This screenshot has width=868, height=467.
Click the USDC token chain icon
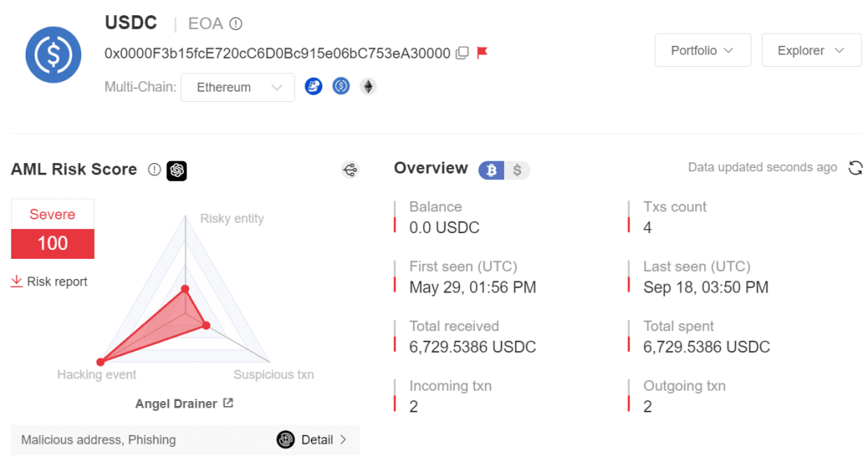[x=342, y=87]
